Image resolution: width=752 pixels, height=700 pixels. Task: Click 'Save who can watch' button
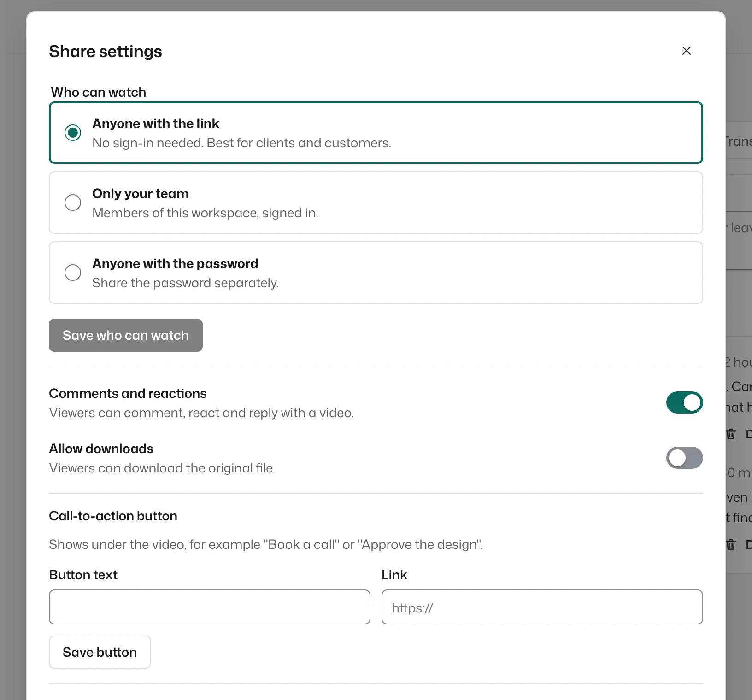tap(126, 335)
